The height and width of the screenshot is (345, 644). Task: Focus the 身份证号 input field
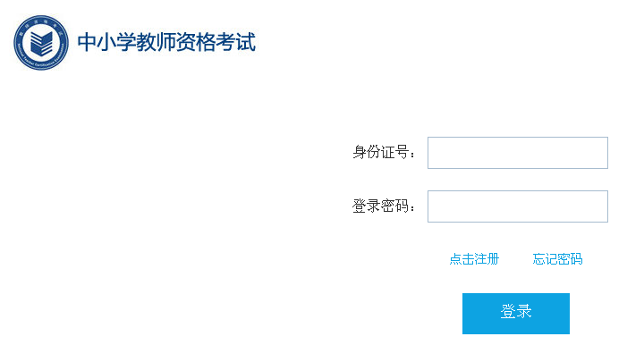pos(518,153)
